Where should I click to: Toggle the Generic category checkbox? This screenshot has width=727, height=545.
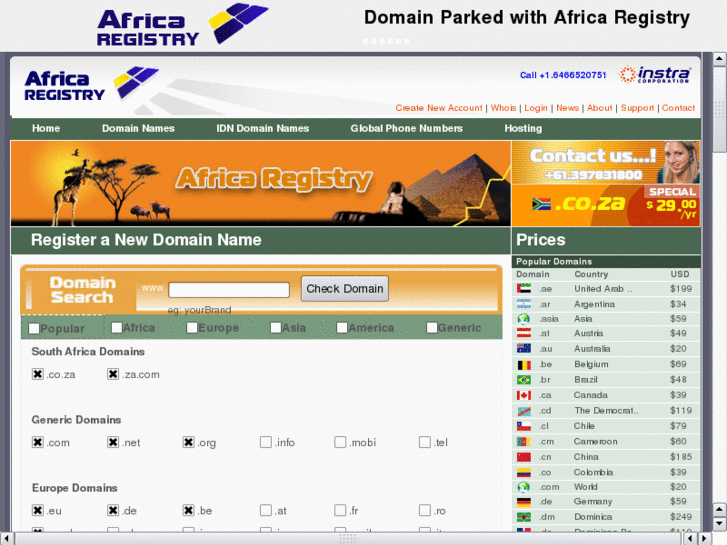pyautogui.click(x=432, y=327)
